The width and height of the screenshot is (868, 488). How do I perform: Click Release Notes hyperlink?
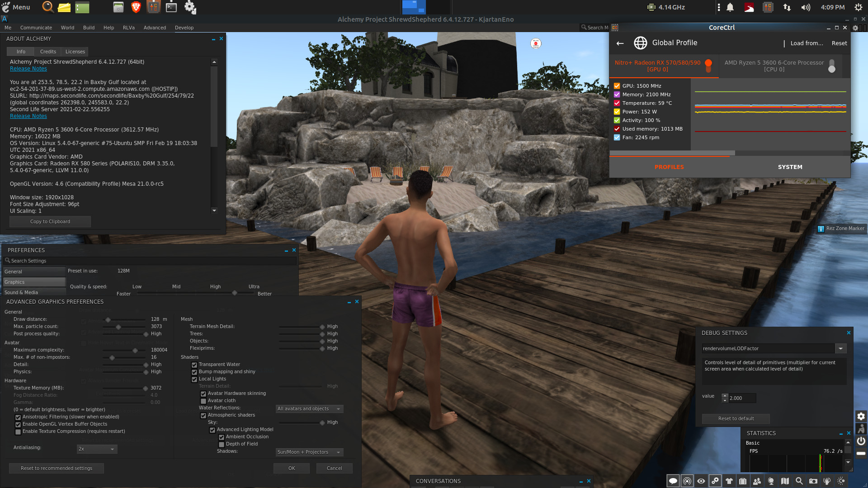[28, 69]
